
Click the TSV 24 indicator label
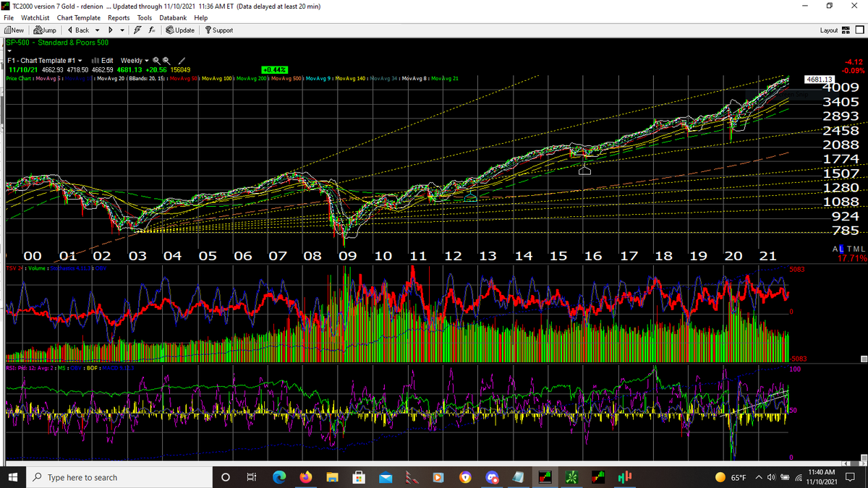pos(14,268)
